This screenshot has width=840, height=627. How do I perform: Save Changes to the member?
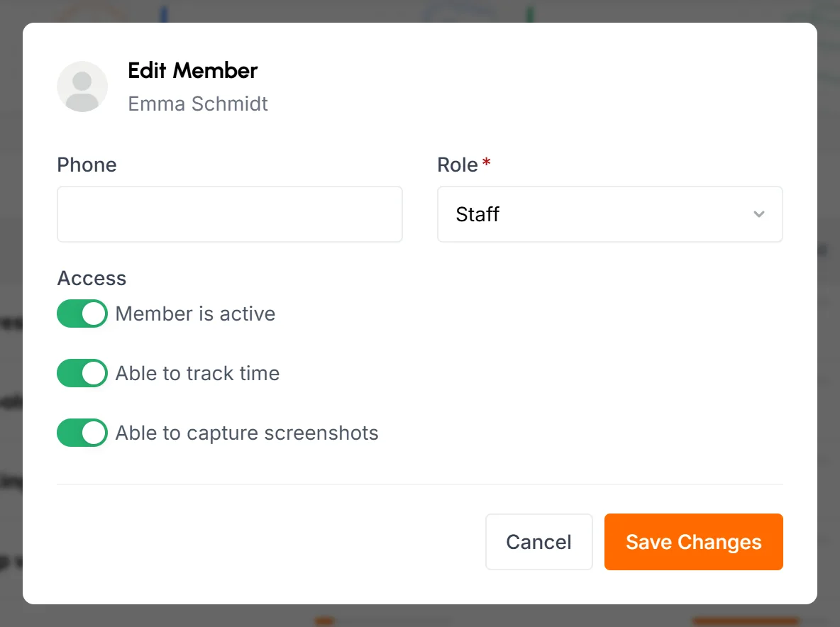(x=693, y=542)
